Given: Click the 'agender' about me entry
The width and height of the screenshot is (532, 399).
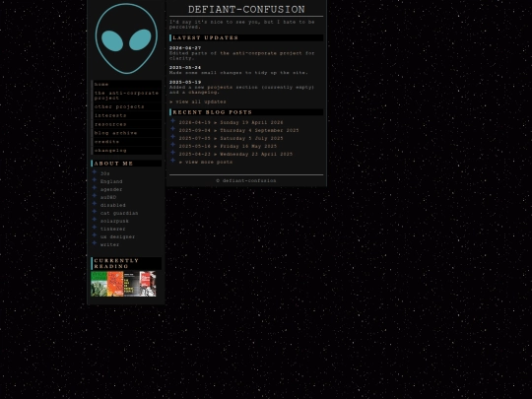Looking at the screenshot, I should (x=111, y=190).
